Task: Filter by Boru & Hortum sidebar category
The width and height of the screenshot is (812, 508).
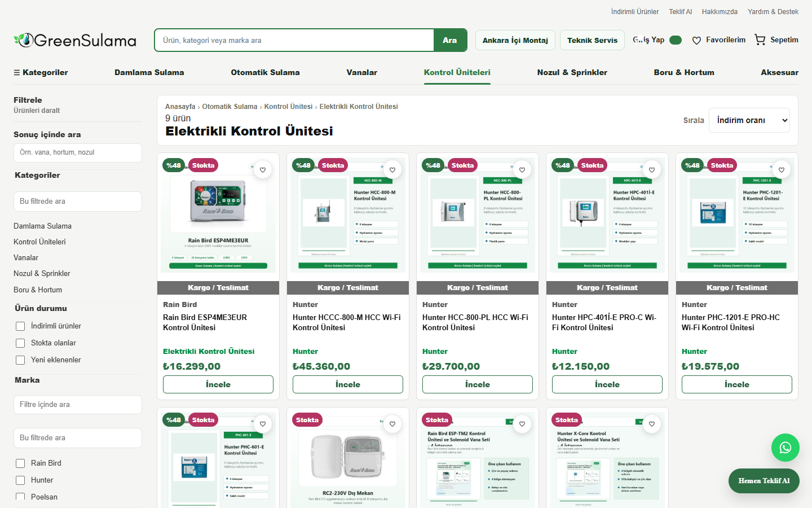Action: (38, 290)
